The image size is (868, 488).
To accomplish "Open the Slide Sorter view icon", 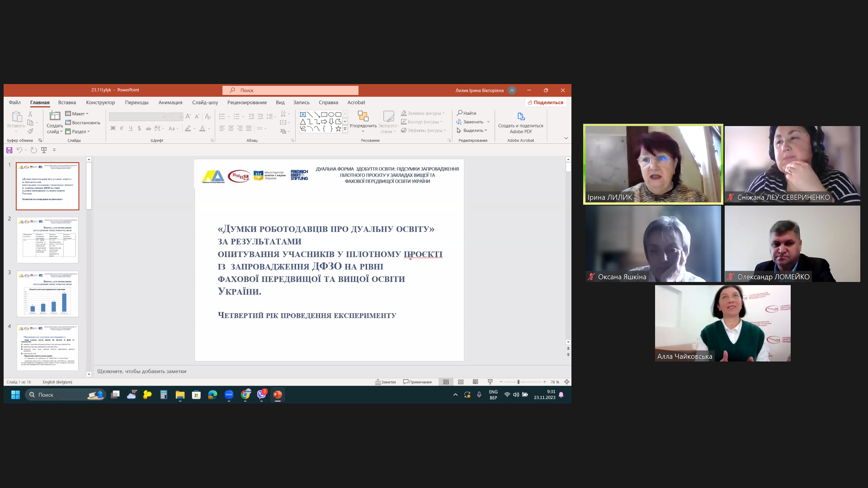I will coord(461,382).
